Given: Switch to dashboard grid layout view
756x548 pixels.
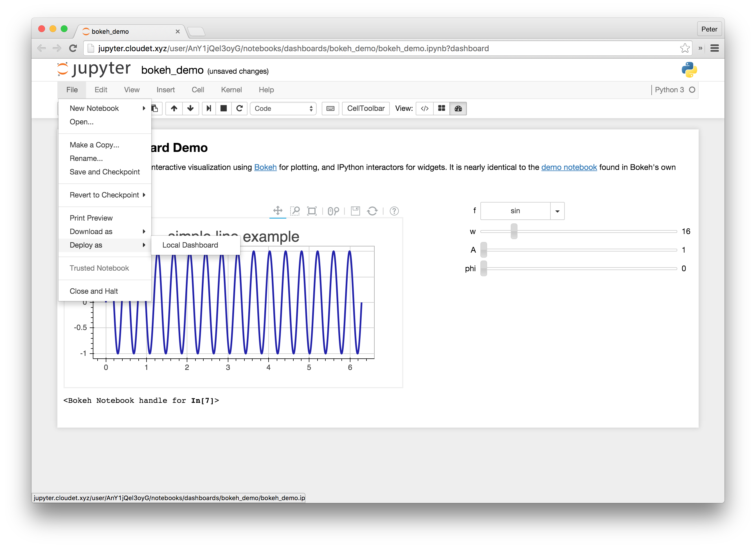Looking at the screenshot, I should pos(441,108).
